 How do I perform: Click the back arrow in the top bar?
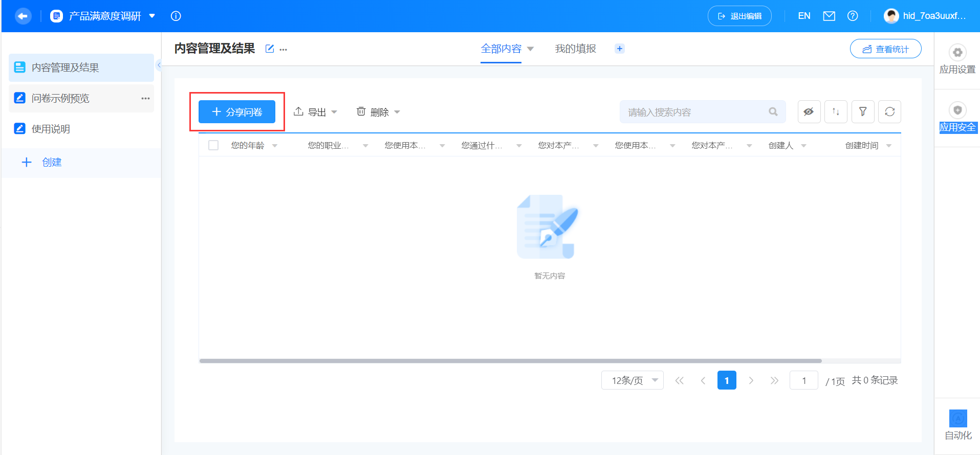(x=23, y=16)
